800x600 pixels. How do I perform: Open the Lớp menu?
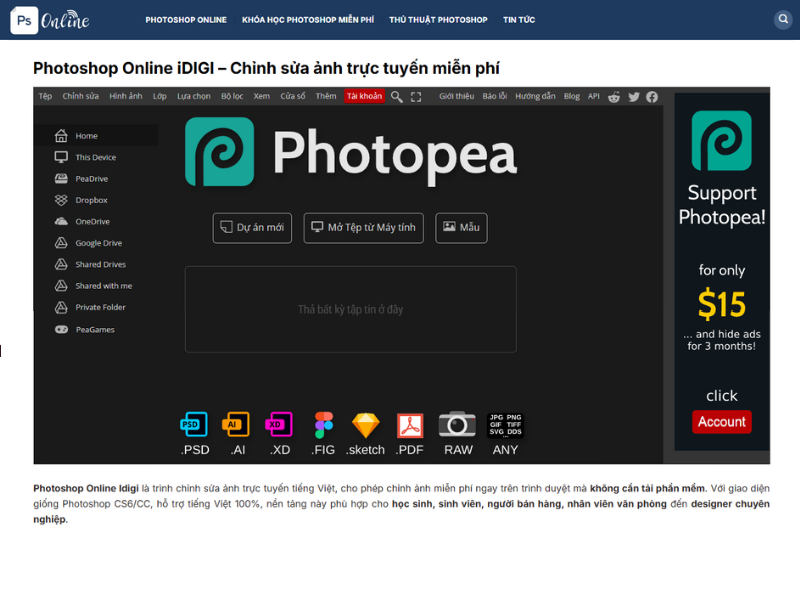click(x=160, y=96)
